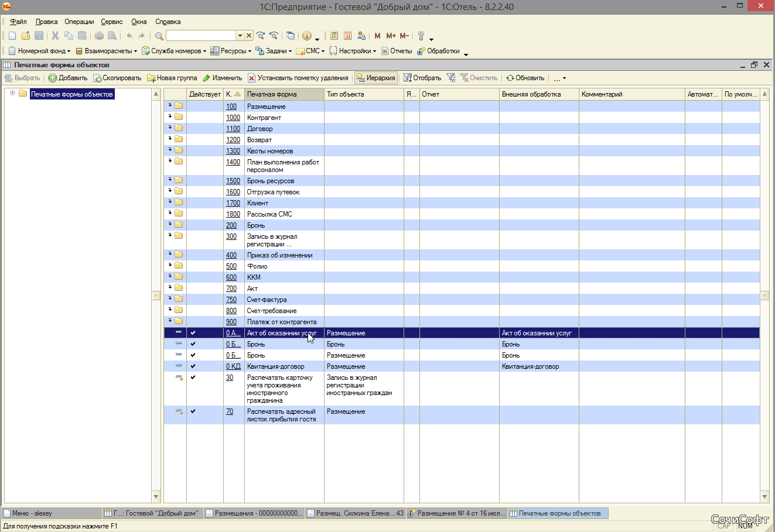Click the M- memory button
This screenshot has height=532, width=775.
click(404, 36)
